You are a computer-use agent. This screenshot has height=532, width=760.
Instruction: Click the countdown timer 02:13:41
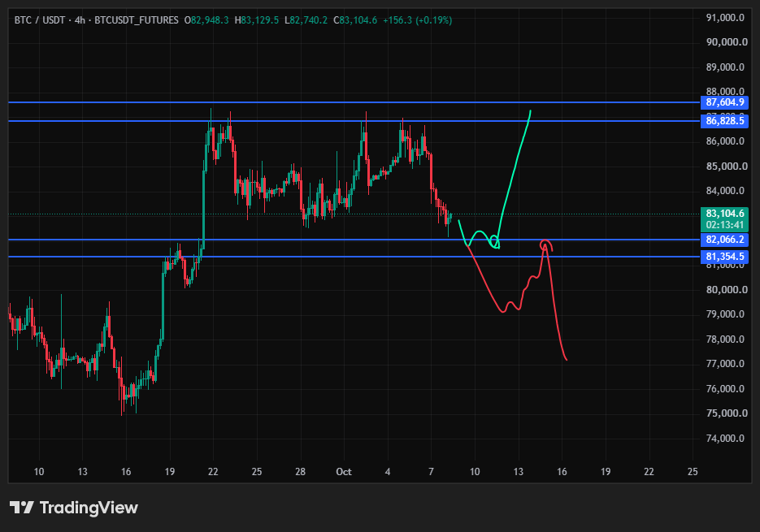724,225
